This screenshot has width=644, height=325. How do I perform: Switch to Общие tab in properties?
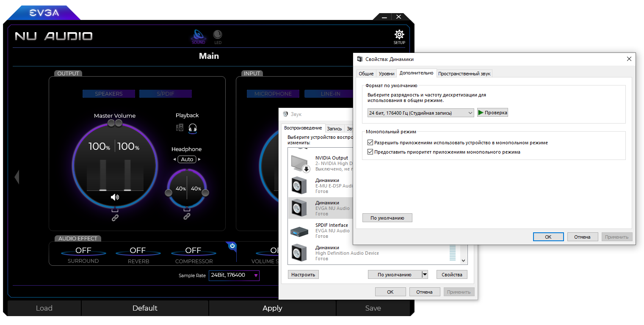click(x=366, y=74)
